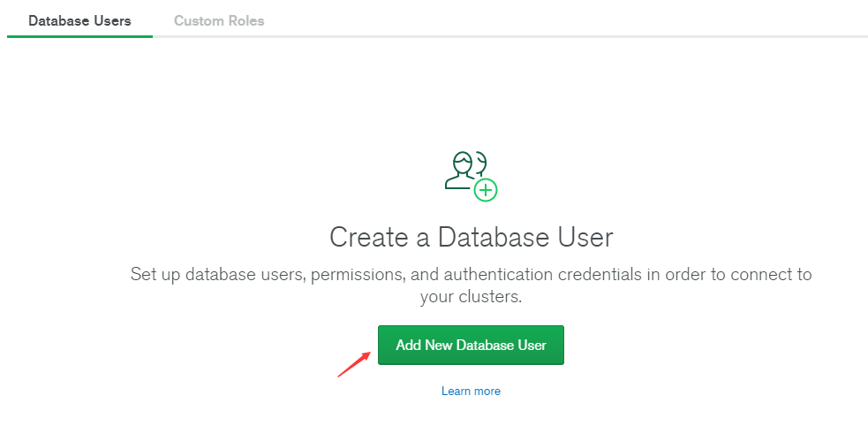Click the Add New Database User button
This screenshot has width=868, height=426.
pyautogui.click(x=471, y=345)
